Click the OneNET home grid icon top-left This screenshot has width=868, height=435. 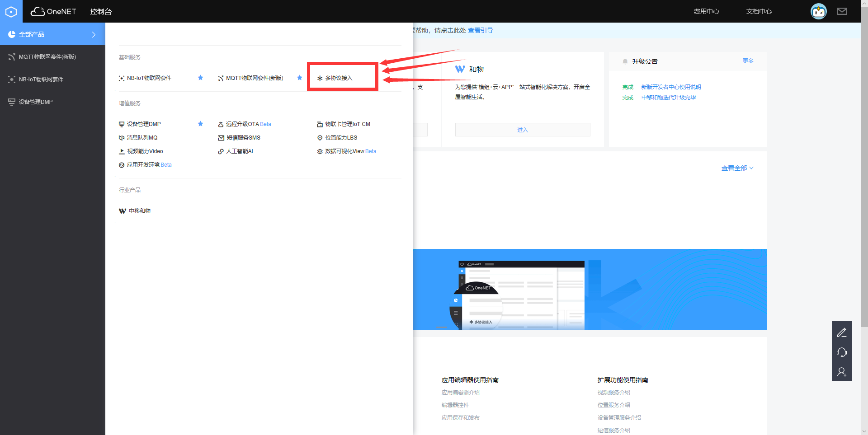pos(11,11)
